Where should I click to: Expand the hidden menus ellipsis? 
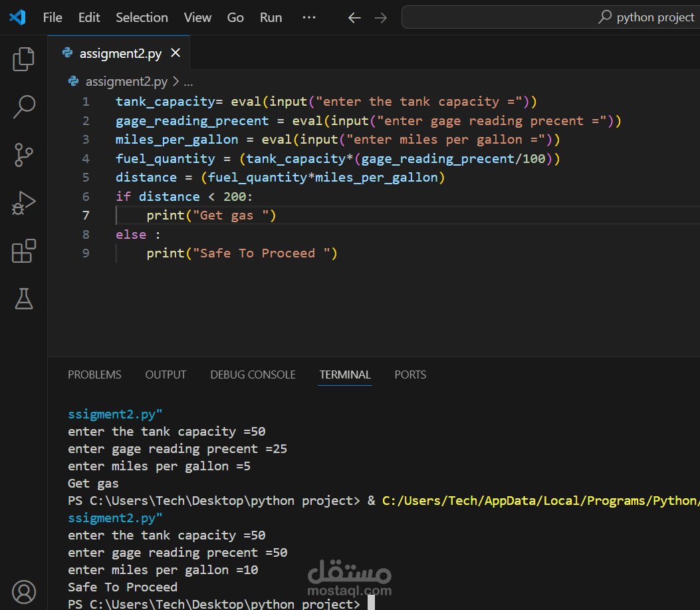309,17
